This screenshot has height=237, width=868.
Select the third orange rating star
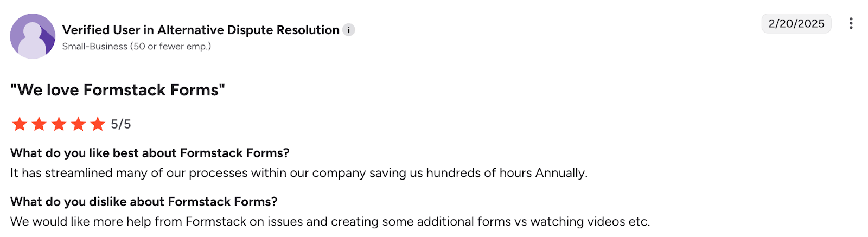pos(59,124)
